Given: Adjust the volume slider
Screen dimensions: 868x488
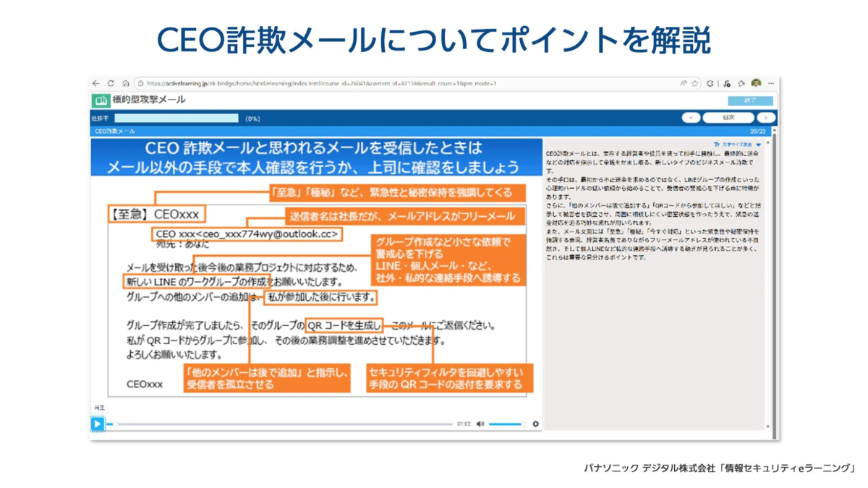Looking at the screenshot, I should point(506,424).
